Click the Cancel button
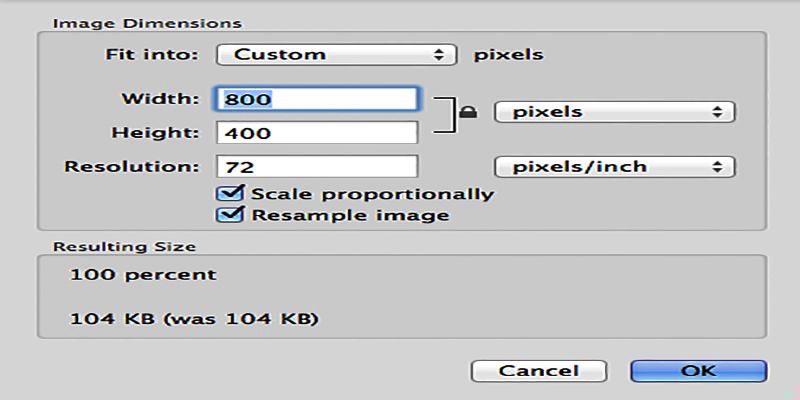Viewport: 800px width, 400px height. pyautogui.click(x=539, y=371)
